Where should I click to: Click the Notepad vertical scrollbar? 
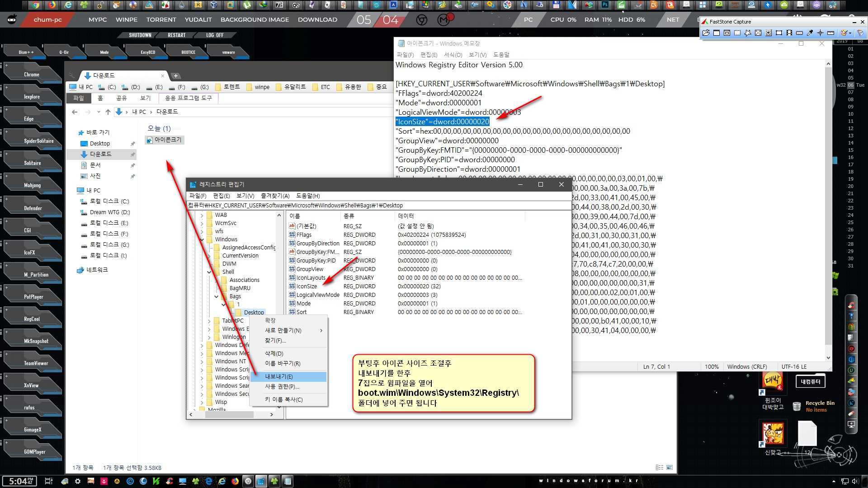pyautogui.click(x=828, y=210)
